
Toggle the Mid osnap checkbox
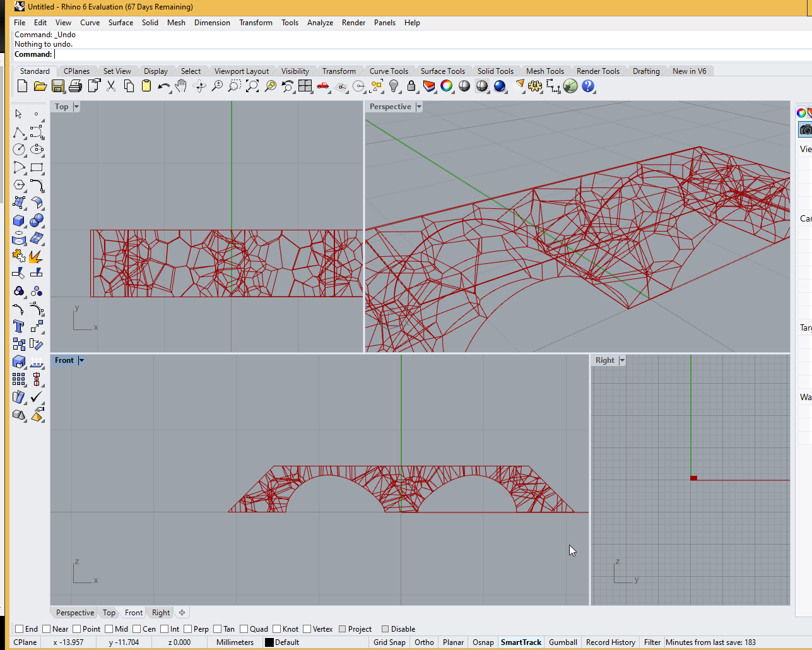pyautogui.click(x=109, y=629)
